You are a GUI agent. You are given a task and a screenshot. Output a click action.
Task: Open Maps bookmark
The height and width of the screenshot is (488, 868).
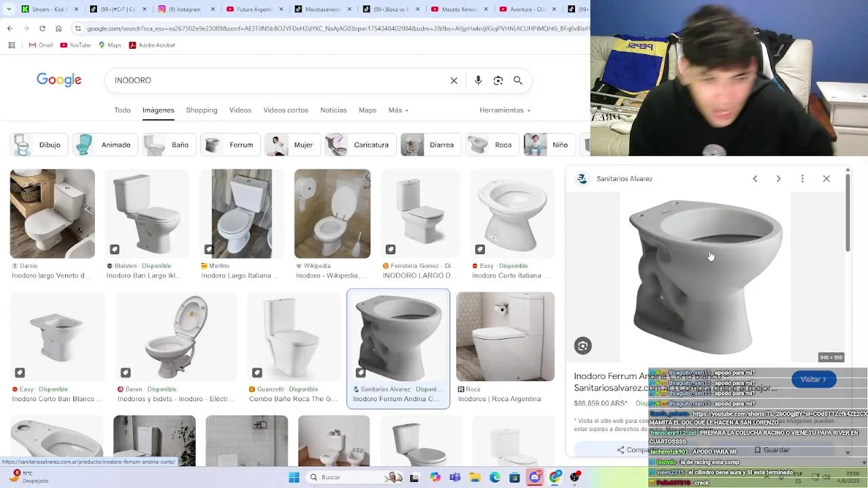[110, 45]
